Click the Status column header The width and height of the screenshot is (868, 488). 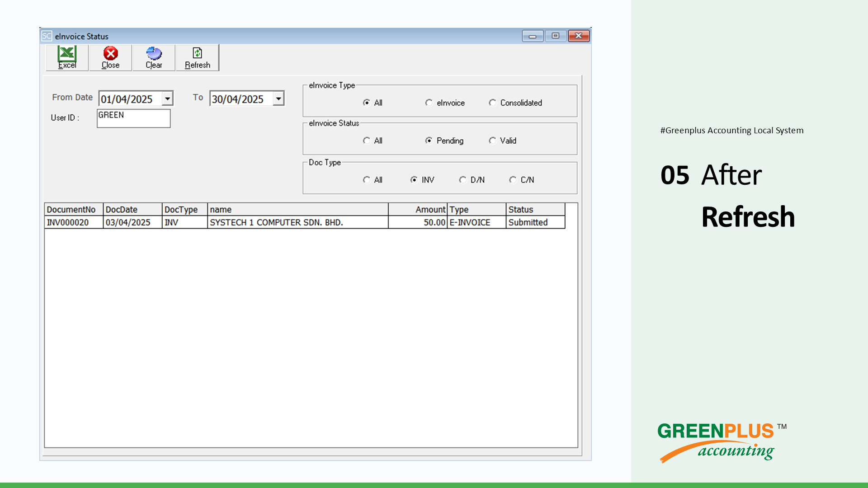(x=536, y=209)
